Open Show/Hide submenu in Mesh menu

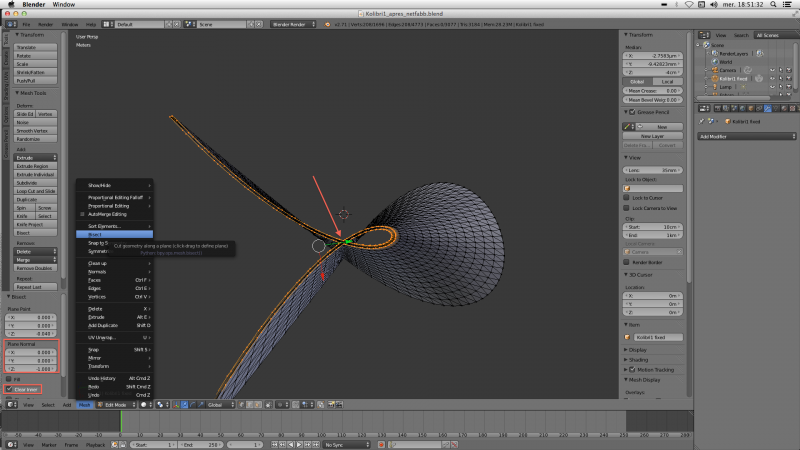(114, 185)
